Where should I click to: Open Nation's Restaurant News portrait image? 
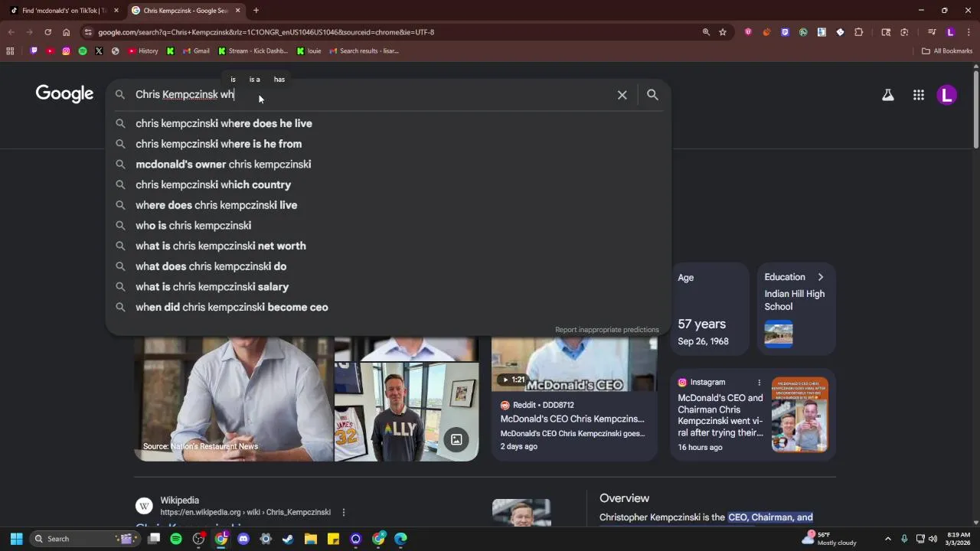coord(234,398)
